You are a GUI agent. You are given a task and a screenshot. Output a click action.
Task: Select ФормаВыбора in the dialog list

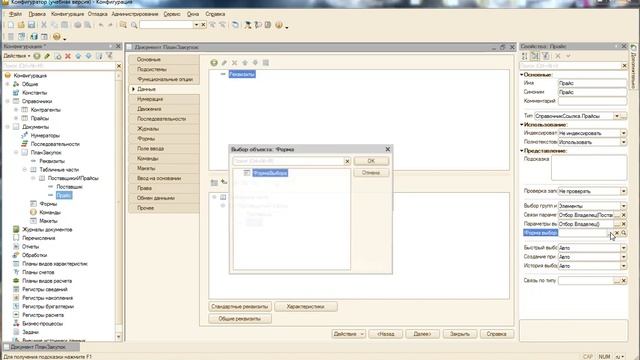[x=270, y=173]
